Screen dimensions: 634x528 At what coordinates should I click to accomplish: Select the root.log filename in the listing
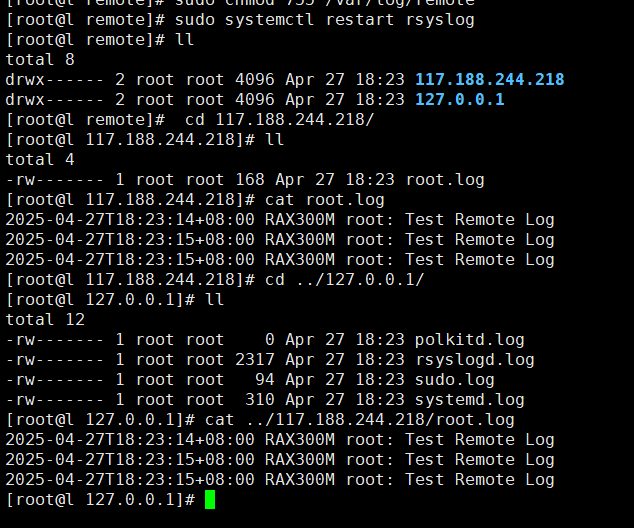click(x=444, y=180)
